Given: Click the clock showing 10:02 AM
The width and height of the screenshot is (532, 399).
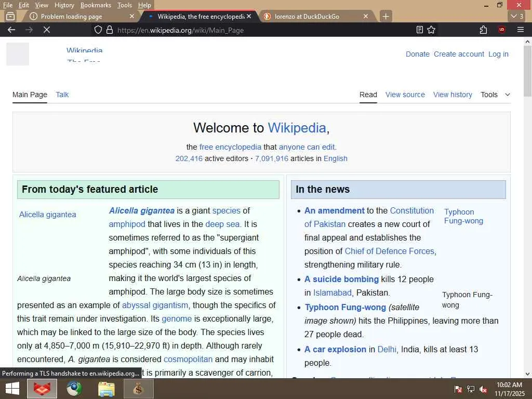Looking at the screenshot, I should coord(509,385).
